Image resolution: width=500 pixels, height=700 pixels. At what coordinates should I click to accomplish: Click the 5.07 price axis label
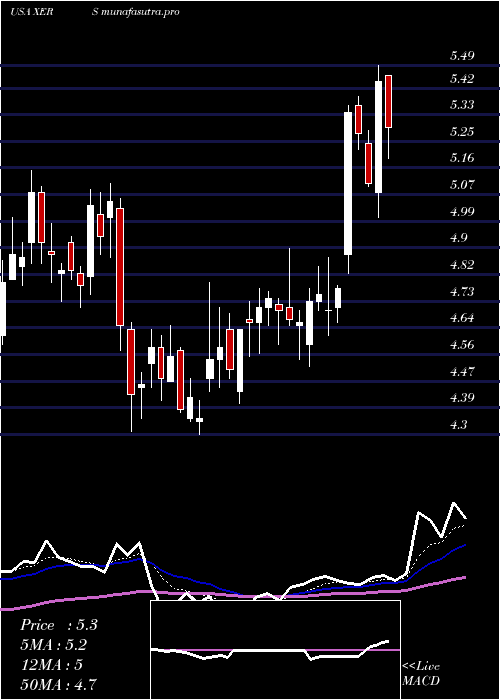click(x=462, y=184)
